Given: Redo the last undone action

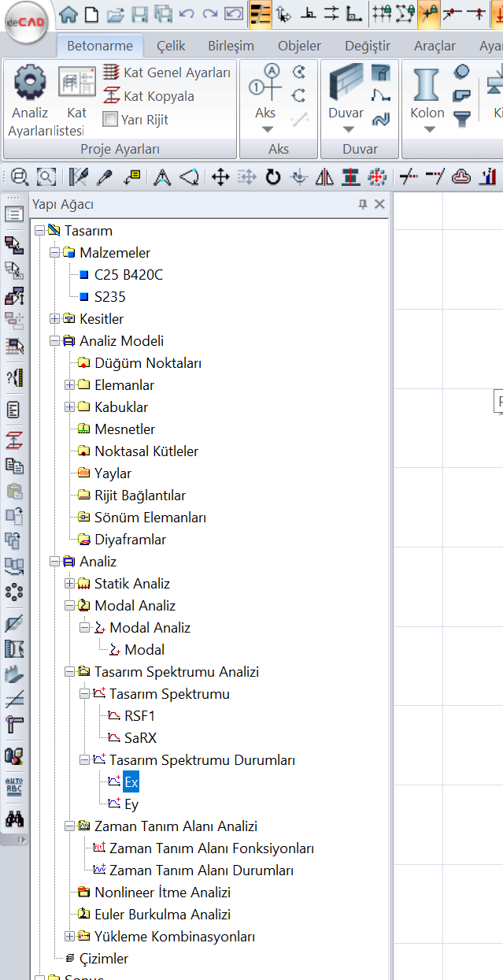Looking at the screenshot, I should coord(210,13).
